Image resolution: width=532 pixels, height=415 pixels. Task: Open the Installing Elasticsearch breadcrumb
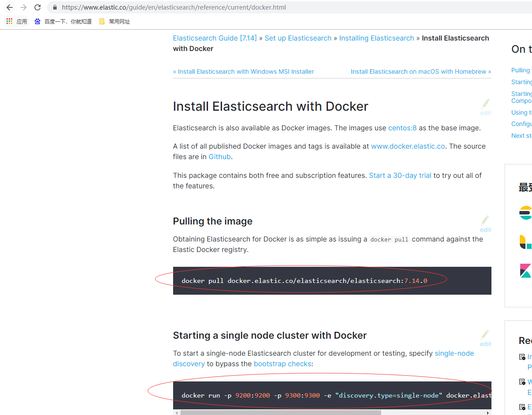click(377, 38)
